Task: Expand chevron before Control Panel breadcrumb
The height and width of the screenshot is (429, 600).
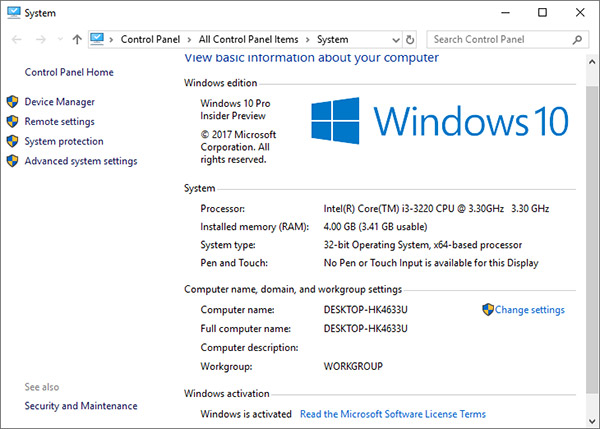Action: click(111, 40)
